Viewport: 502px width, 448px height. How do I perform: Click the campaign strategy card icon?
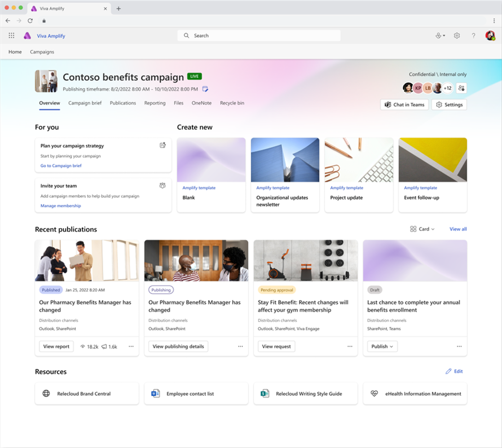[x=163, y=145]
